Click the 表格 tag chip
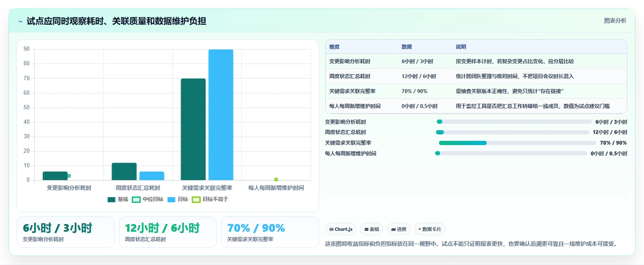This screenshot has width=644, height=265. 371,229
